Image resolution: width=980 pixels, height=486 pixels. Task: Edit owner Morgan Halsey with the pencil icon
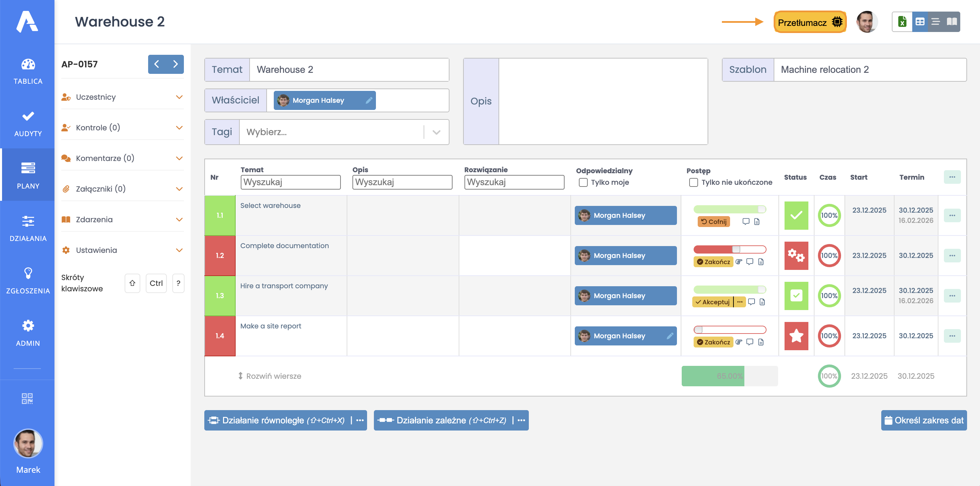[x=369, y=100]
